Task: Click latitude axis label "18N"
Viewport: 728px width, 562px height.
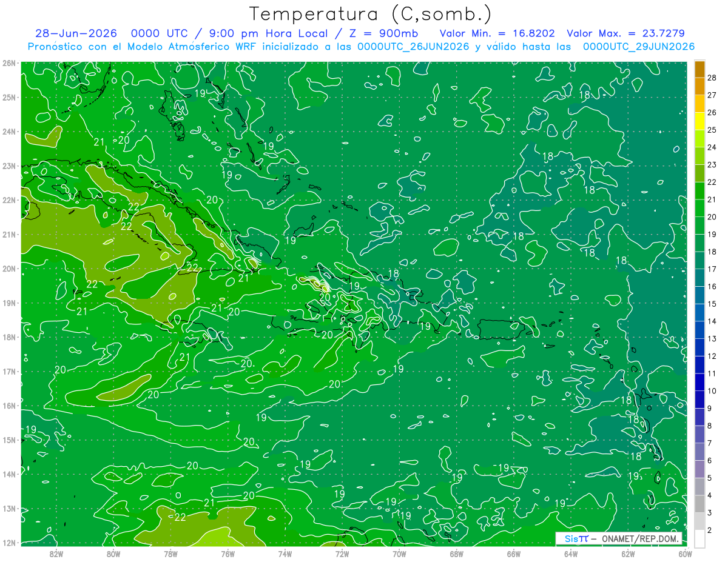Action: pos(9,337)
